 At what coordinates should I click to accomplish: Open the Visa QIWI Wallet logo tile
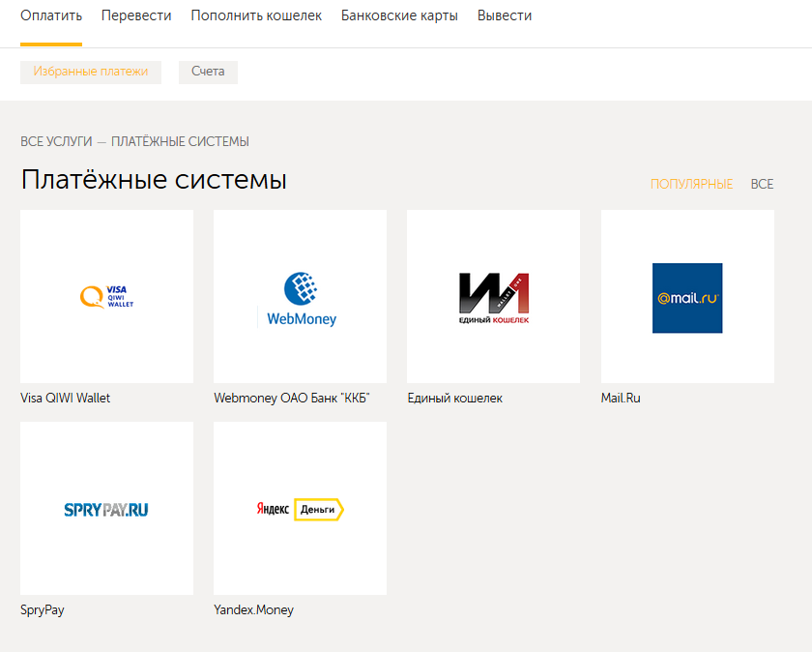pos(106,296)
